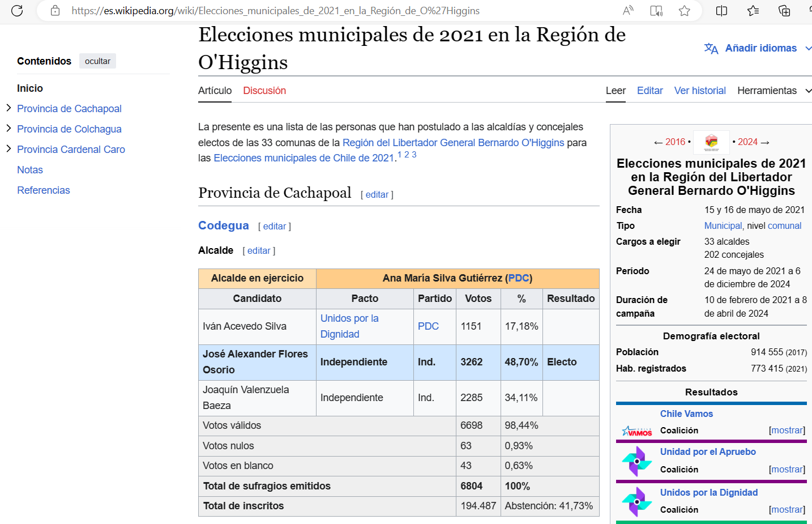Add page to favorites with the star icon

[x=685, y=11]
